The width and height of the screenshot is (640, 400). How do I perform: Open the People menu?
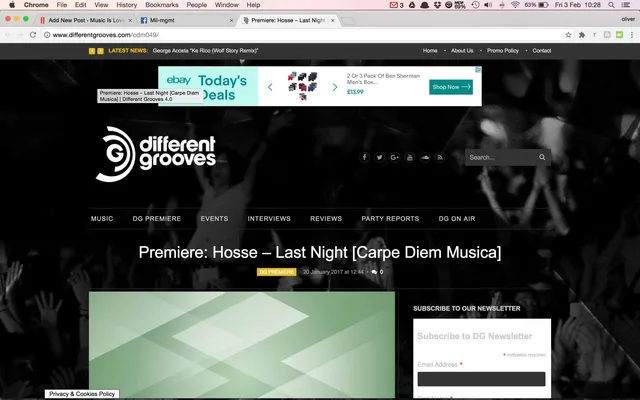click(196, 5)
